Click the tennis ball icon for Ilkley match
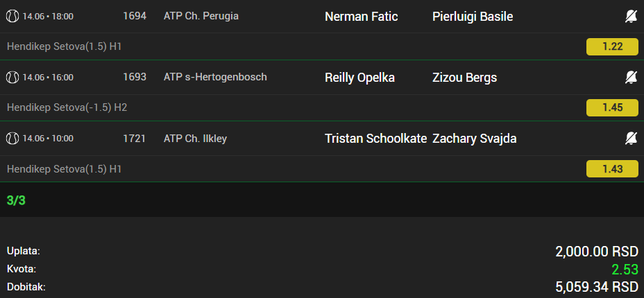 (12, 139)
